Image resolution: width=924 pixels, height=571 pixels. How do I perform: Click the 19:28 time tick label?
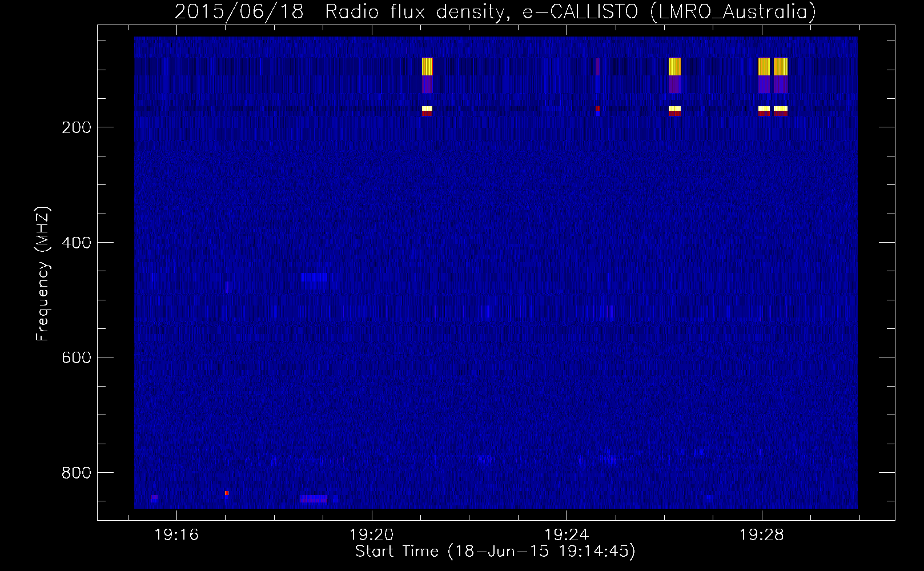pos(762,535)
